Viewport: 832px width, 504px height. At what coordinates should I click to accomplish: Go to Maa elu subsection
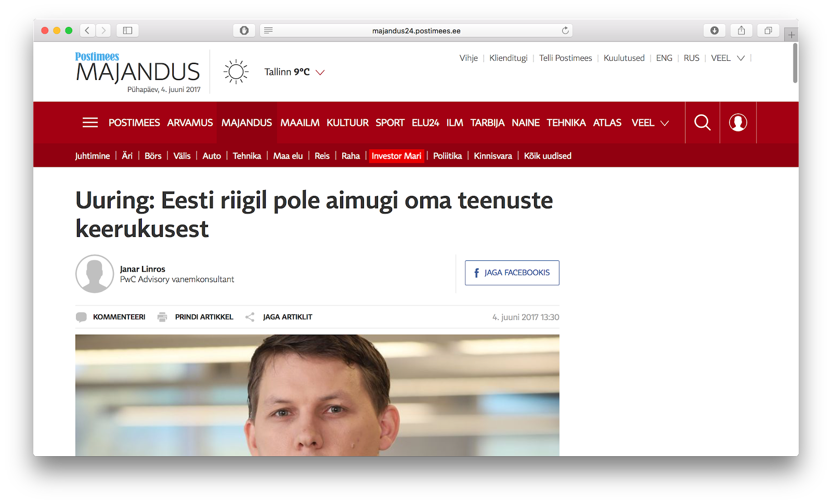tap(288, 156)
